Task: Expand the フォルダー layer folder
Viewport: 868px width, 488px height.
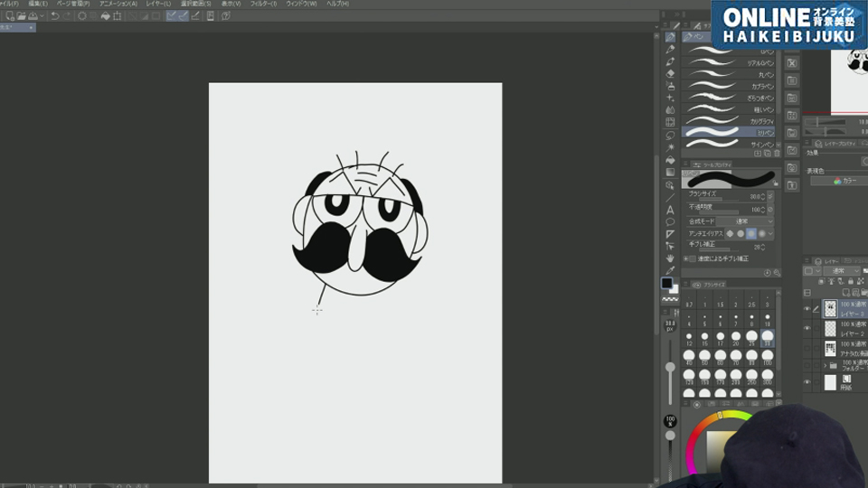Action: [825, 365]
